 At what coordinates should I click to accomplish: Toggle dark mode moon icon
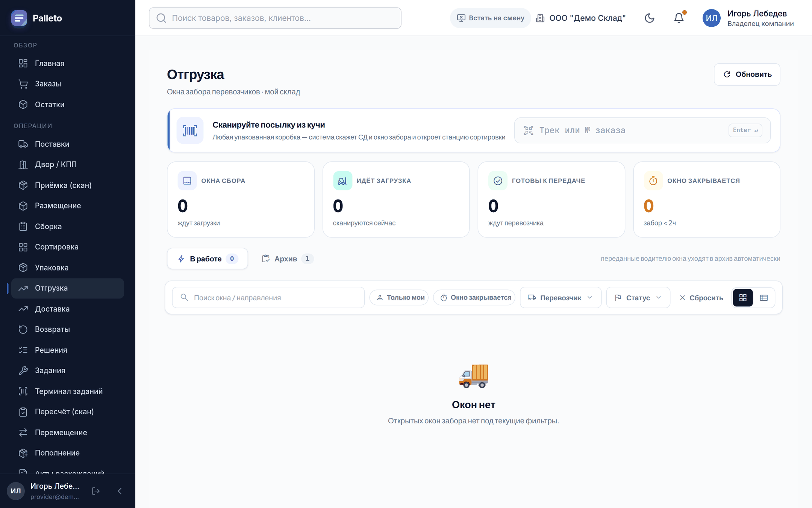[650, 18]
